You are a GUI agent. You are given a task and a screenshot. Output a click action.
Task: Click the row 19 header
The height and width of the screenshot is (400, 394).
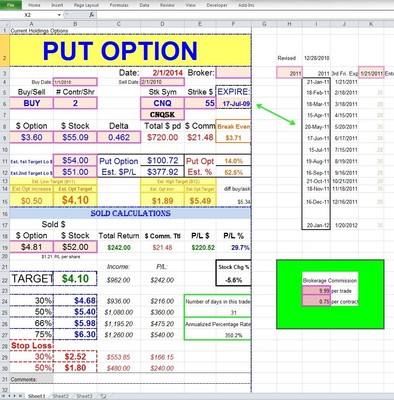point(5,248)
